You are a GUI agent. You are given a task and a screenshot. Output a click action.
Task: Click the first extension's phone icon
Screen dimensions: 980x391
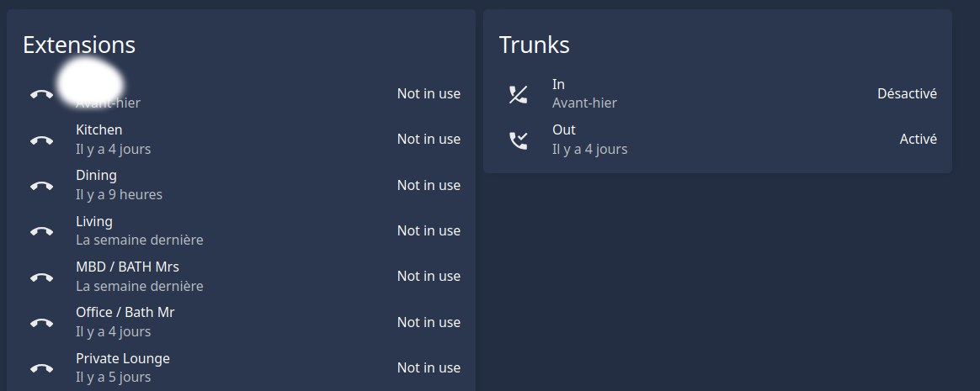41,94
